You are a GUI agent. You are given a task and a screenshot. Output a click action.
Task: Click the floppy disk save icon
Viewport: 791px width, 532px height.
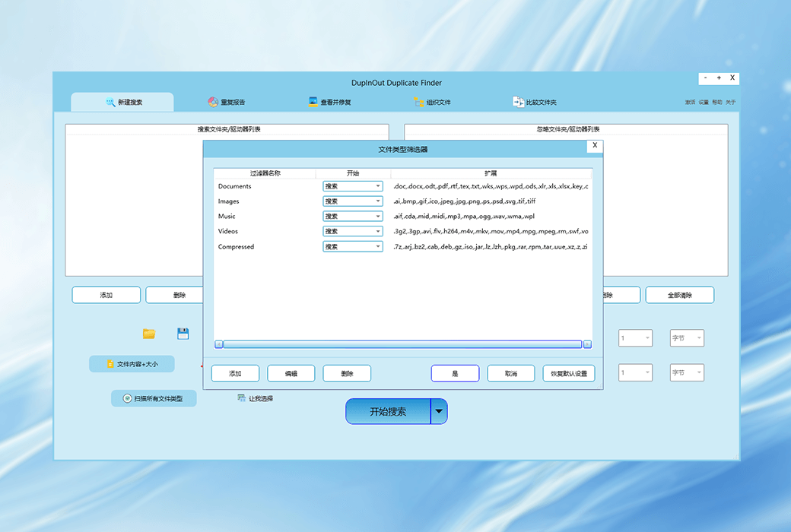(183, 334)
